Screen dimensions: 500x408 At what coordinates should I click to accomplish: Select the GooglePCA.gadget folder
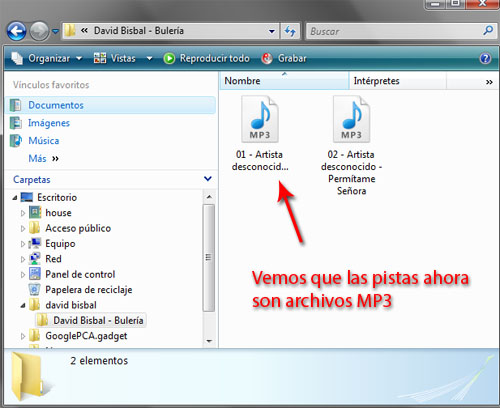click(86, 336)
